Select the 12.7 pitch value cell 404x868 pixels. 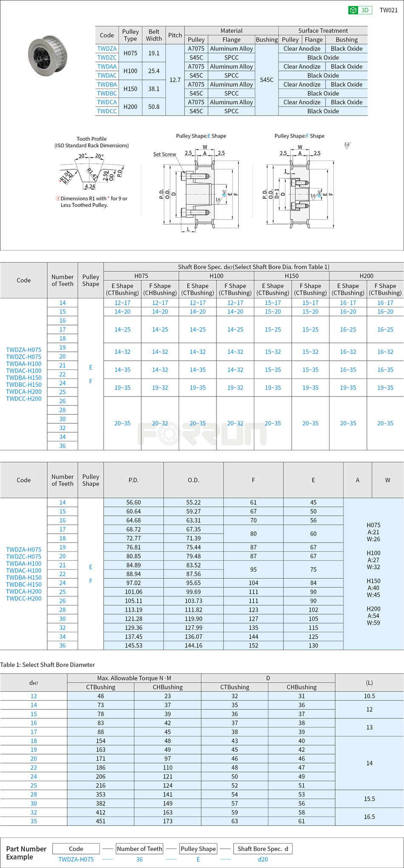(x=175, y=80)
